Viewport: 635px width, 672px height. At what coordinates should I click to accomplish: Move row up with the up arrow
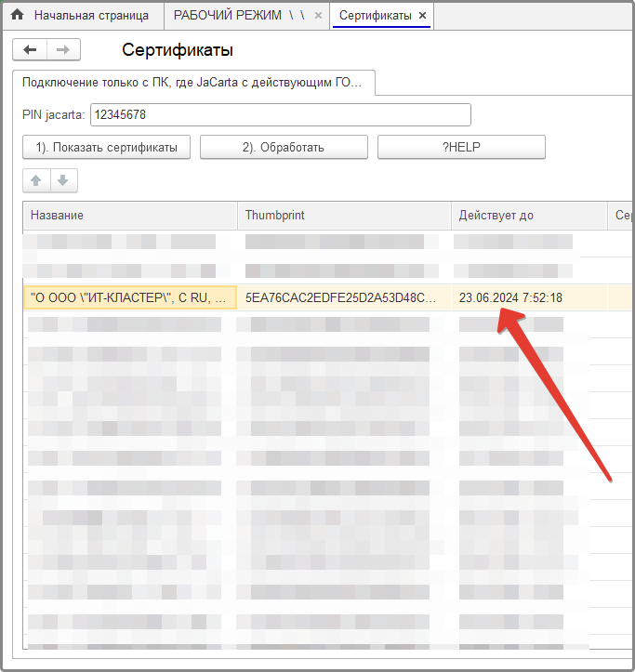pos(36,180)
